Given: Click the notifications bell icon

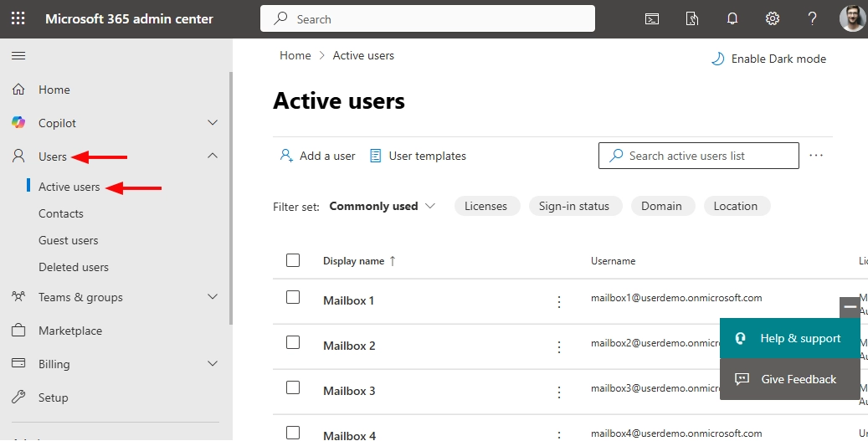Looking at the screenshot, I should pyautogui.click(x=732, y=18).
